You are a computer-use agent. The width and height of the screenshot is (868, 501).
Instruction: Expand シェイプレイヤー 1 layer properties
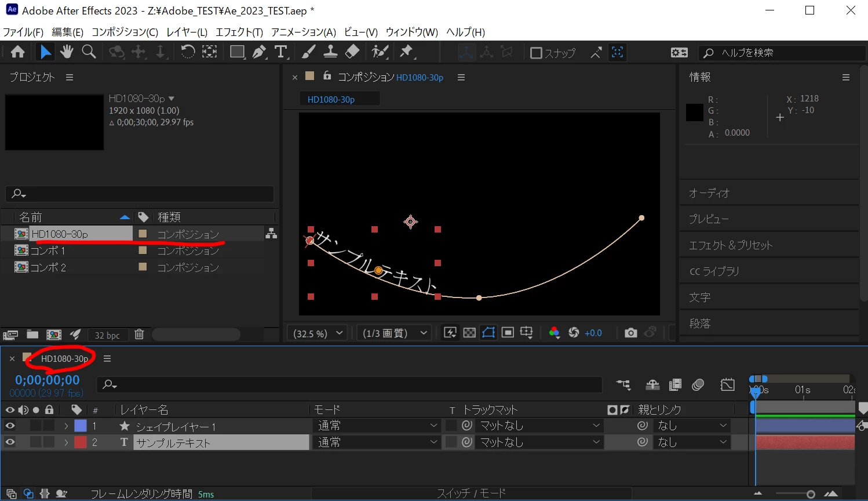tap(66, 426)
